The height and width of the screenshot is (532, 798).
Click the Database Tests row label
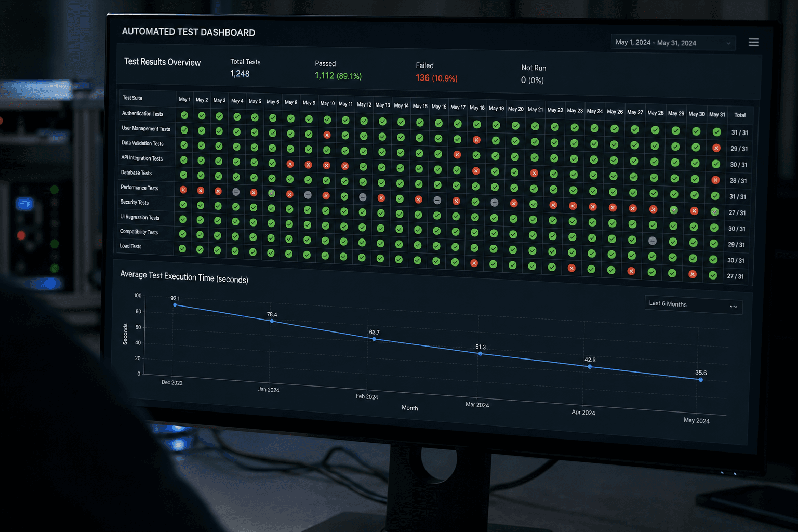136,172
